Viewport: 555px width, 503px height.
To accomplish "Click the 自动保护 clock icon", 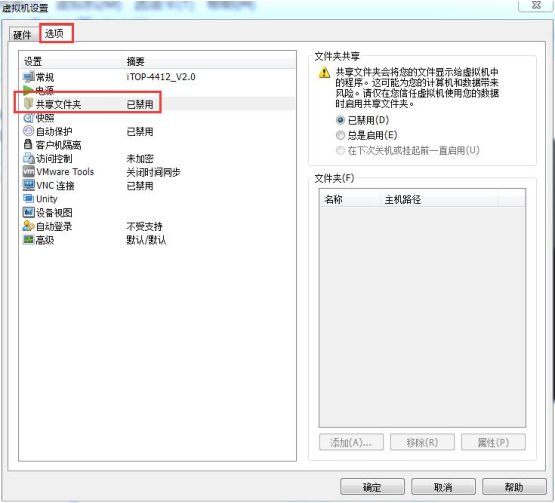I will 28,131.
